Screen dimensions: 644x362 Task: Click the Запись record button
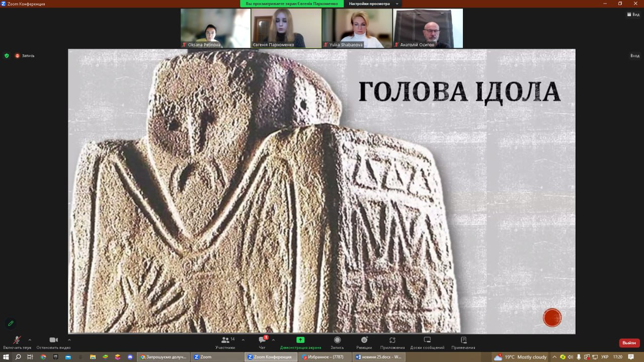337,342
